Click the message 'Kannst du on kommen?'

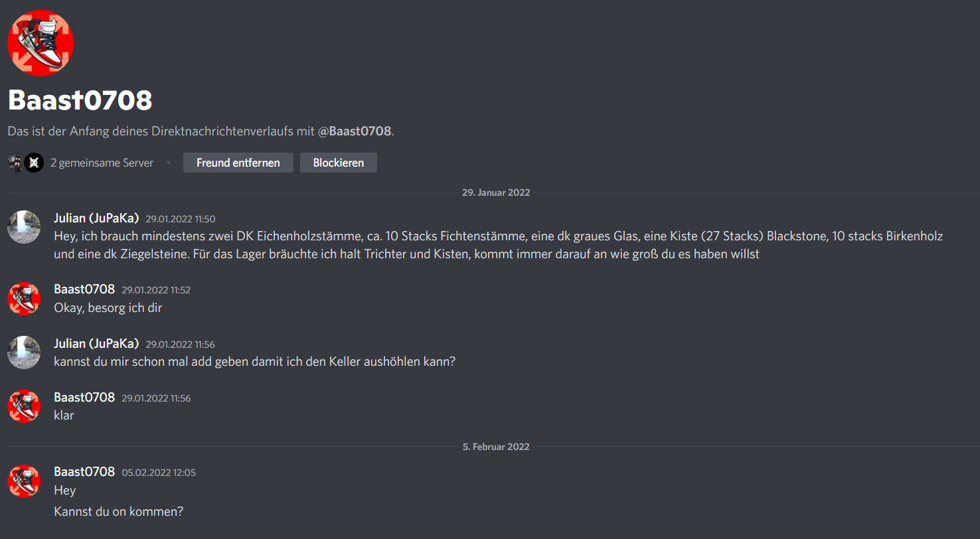tap(118, 512)
